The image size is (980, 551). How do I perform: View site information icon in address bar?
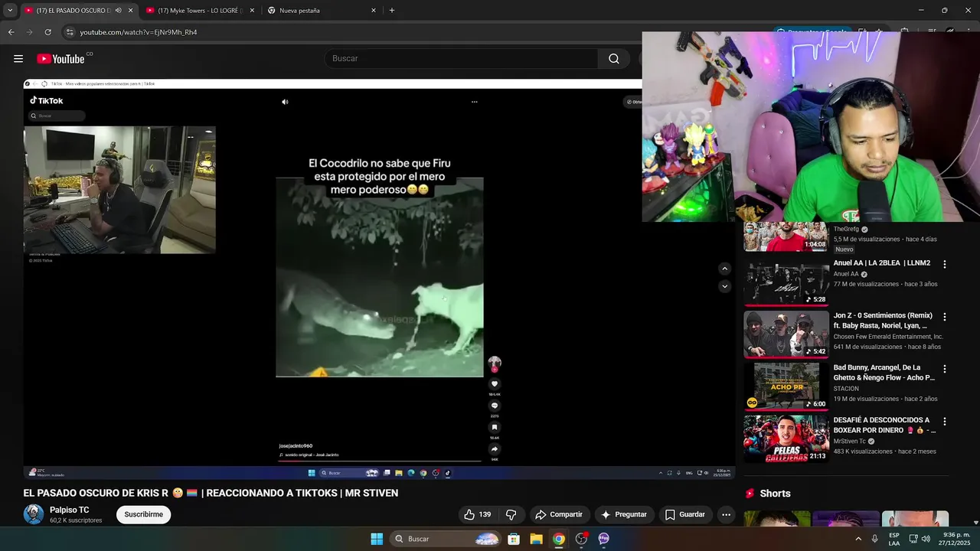(x=70, y=32)
